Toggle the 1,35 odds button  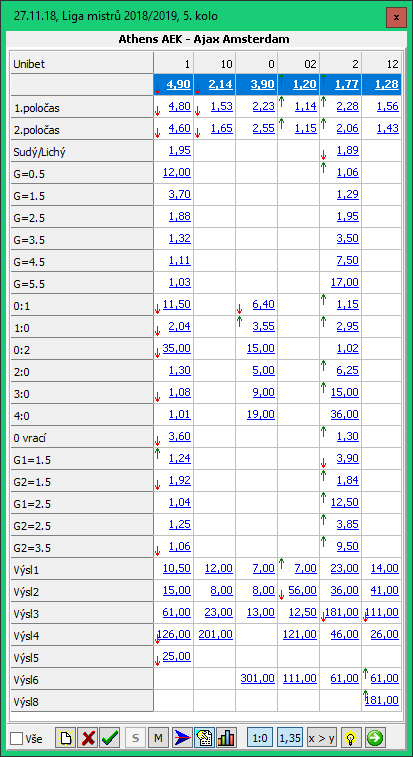click(x=291, y=738)
